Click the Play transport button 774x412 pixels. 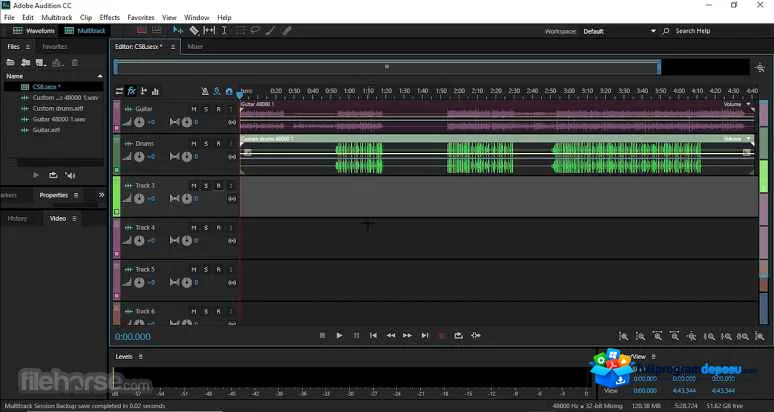[x=339, y=336]
